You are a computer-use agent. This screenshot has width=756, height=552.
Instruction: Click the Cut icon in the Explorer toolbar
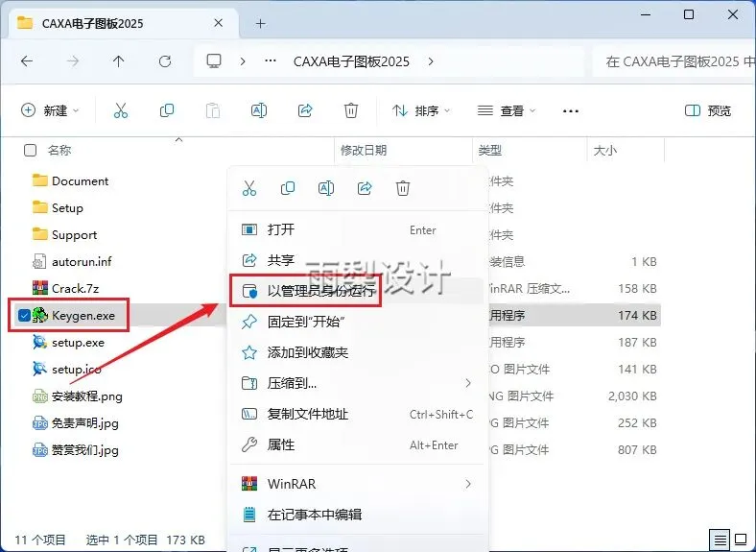tap(121, 111)
